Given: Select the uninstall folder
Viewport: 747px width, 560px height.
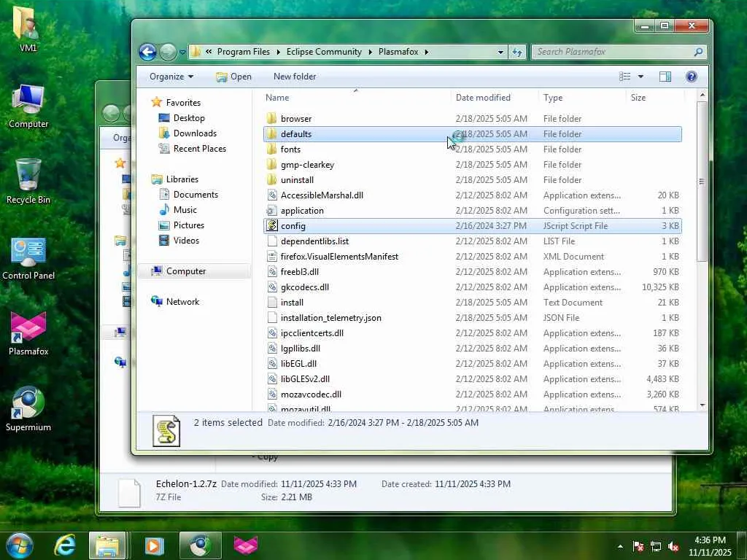Looking at the screenshot, I should (x=297, y=180).
